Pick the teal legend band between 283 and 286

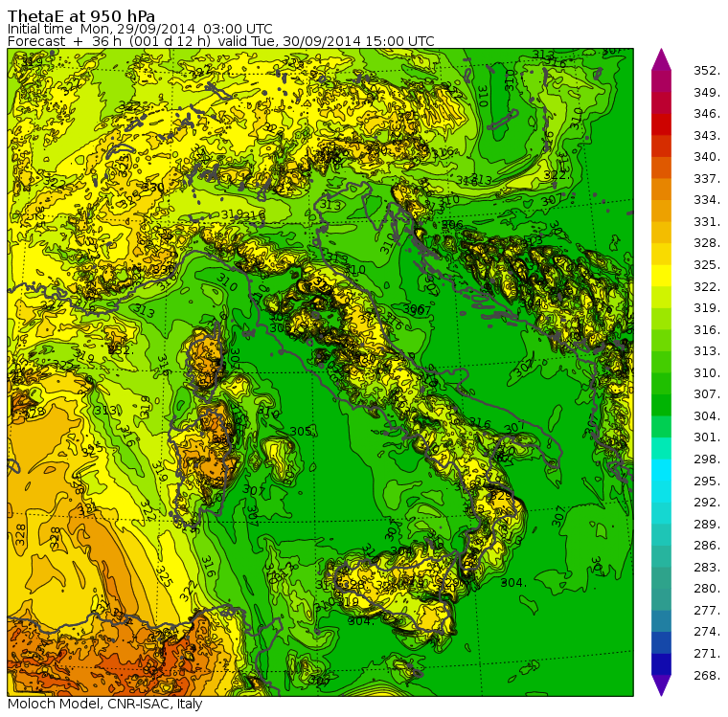(x=661, y=556)
